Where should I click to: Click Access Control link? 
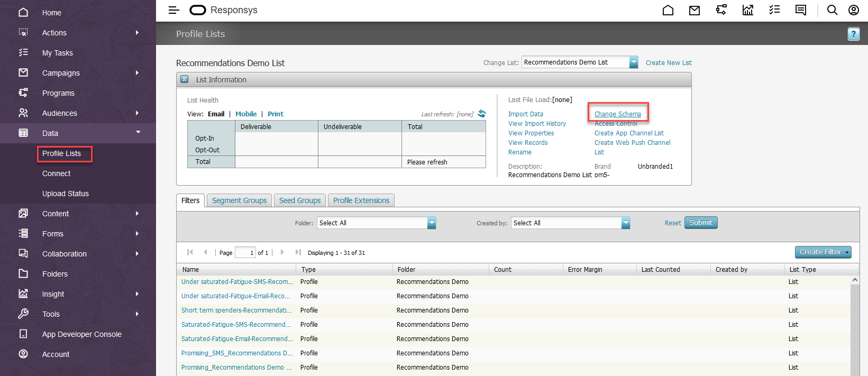pos(616,123)
